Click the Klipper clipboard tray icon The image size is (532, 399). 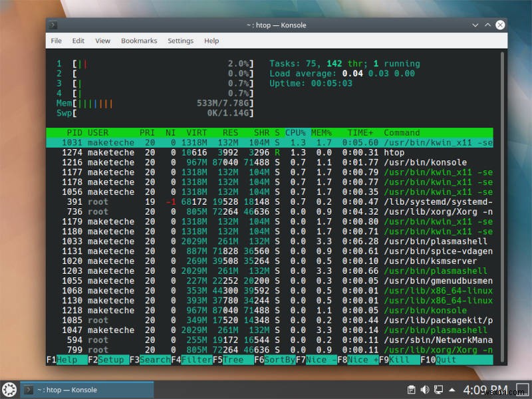coord(412,390)
